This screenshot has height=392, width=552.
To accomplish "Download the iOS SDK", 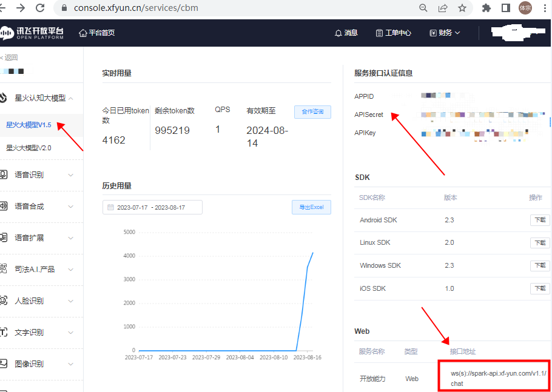I will pos(540,288).
